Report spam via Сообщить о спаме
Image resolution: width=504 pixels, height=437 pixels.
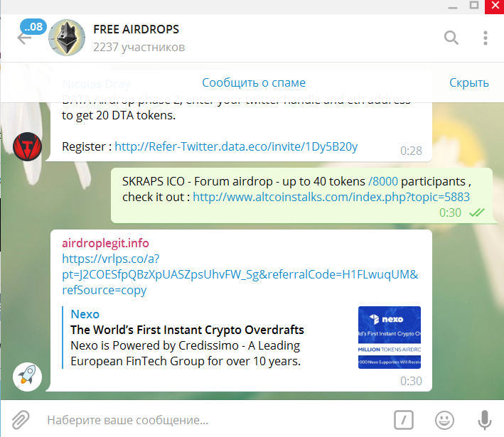click(254, 82)
